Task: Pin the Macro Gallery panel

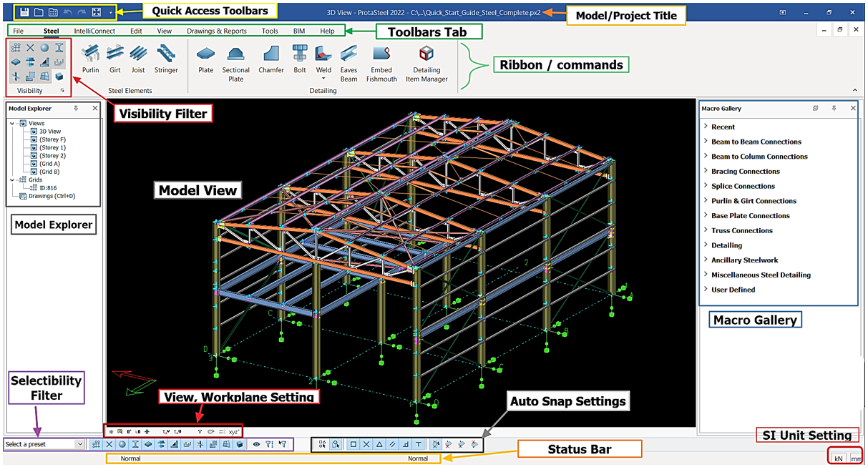Action: pyautogui.click(x=834, y=109)
